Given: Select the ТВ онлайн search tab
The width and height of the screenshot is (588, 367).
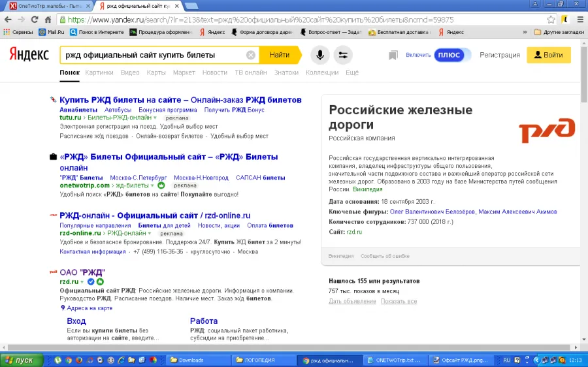Looking at the screenshot, I should click(x=251, y=72).
